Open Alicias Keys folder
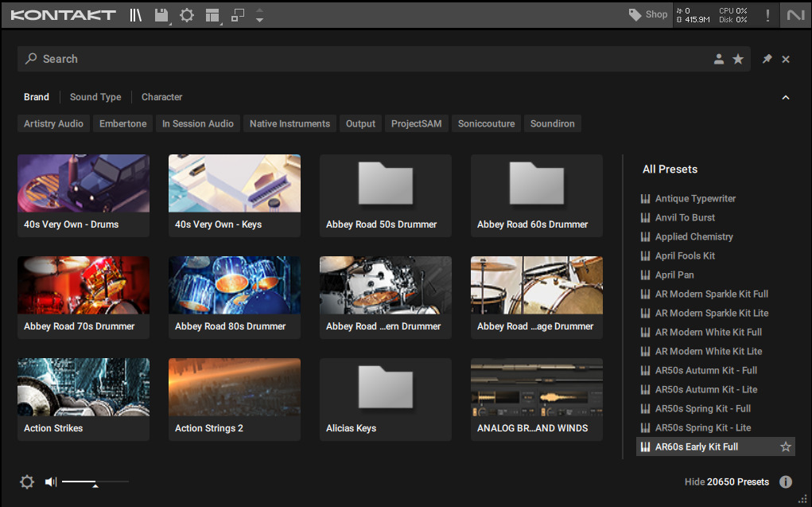 pyautogui.click(x=385, y=400)
